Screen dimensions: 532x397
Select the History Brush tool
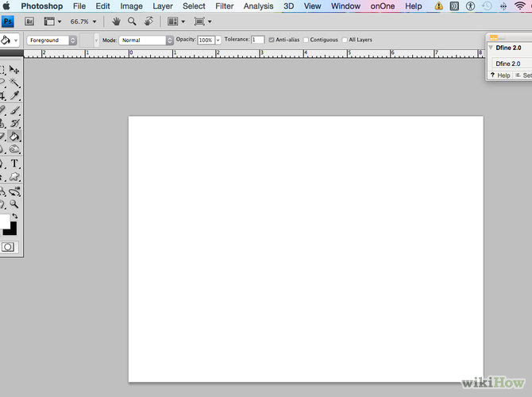14,123
